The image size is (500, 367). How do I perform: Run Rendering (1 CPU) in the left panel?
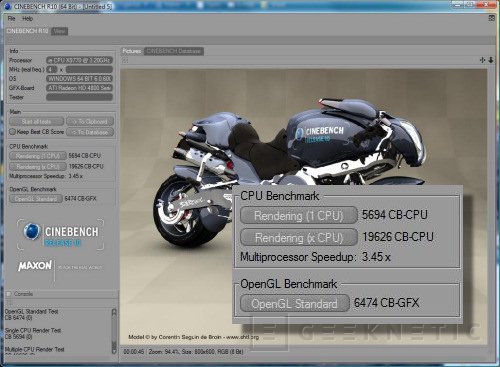38,156
